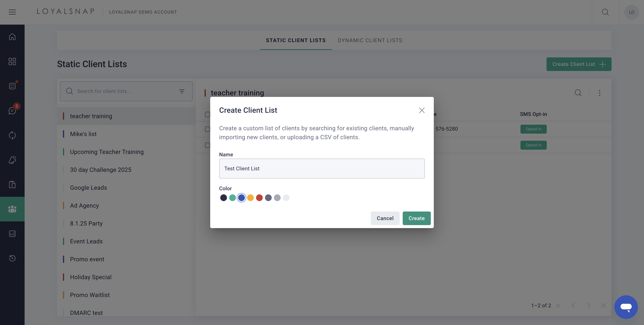Viewport: 644px width, 325px height.
Task: Open the Home page from the sidebar
Action: [x=12, y=37]
